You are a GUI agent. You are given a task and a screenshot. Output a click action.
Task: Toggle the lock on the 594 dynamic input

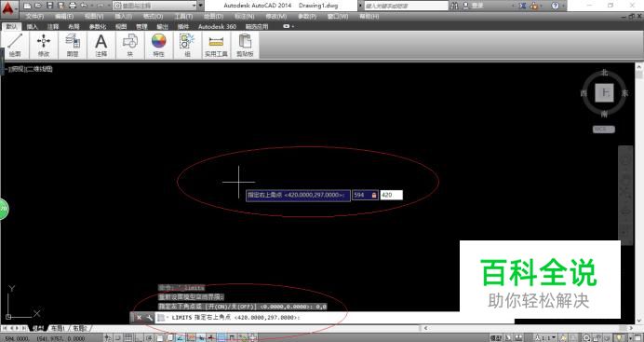374,196
